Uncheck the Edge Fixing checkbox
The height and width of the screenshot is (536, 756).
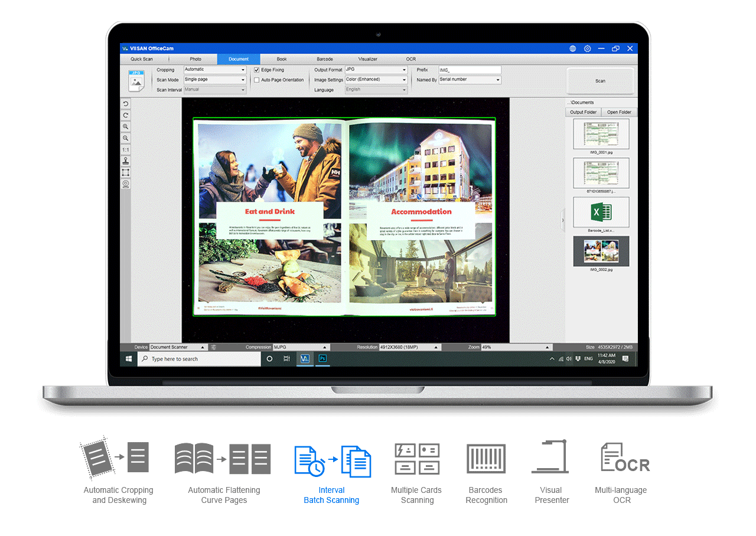click(257, 70)
